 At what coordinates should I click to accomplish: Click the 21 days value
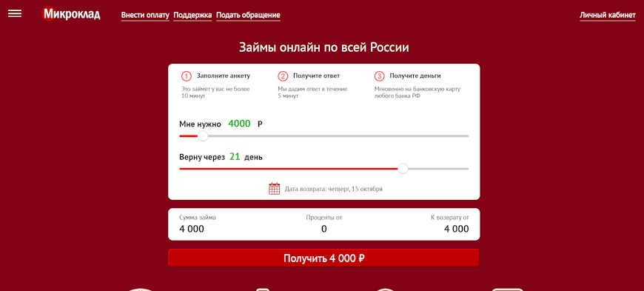point(235,156)
